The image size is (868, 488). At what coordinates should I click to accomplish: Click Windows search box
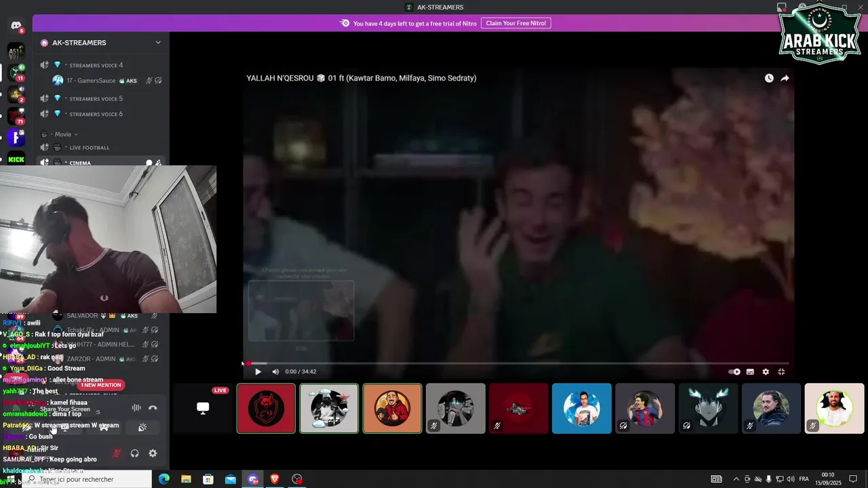(x=87, y=479)
